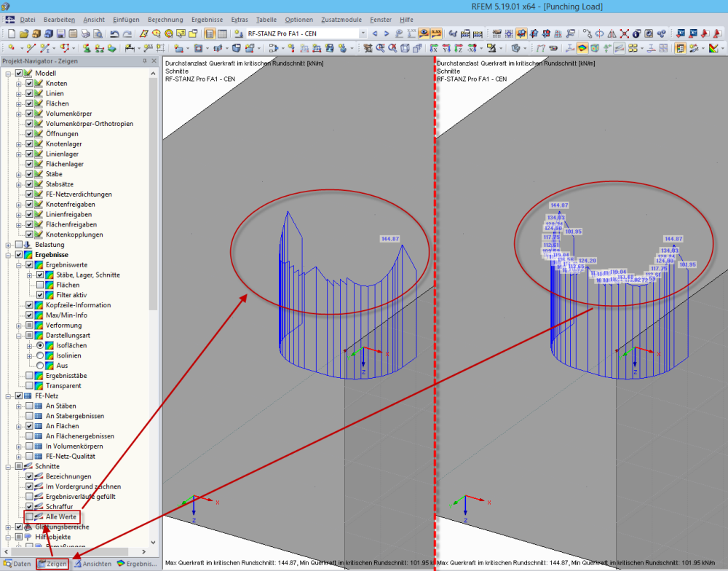Screen dimensions: 728x571
Task: Click the Zoom window magnifier icon
Action: [380, 48]
